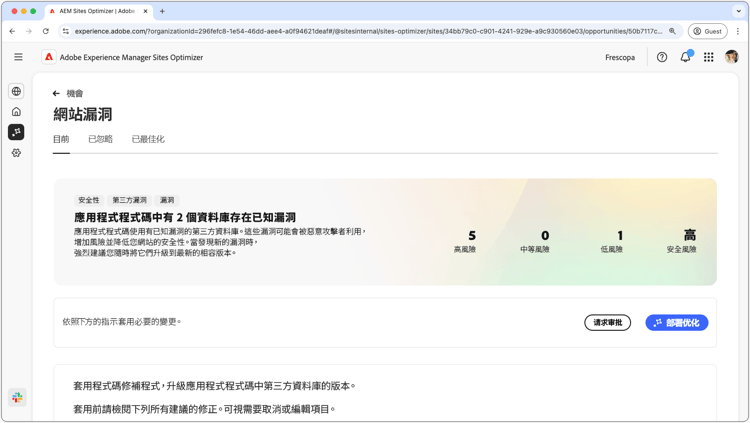Click the 第三方漏洞 tag
Screen dimensions: 750x423
coord(130,200)
